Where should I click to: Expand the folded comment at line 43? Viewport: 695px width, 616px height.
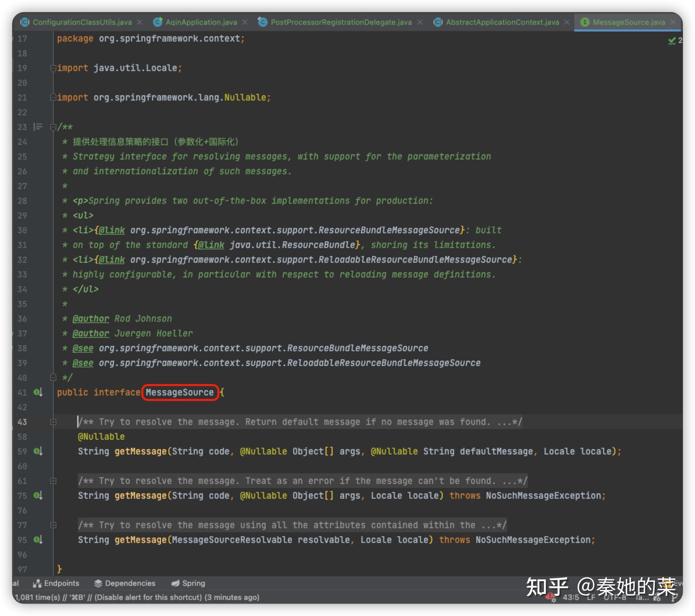click(x=53, y=422)
